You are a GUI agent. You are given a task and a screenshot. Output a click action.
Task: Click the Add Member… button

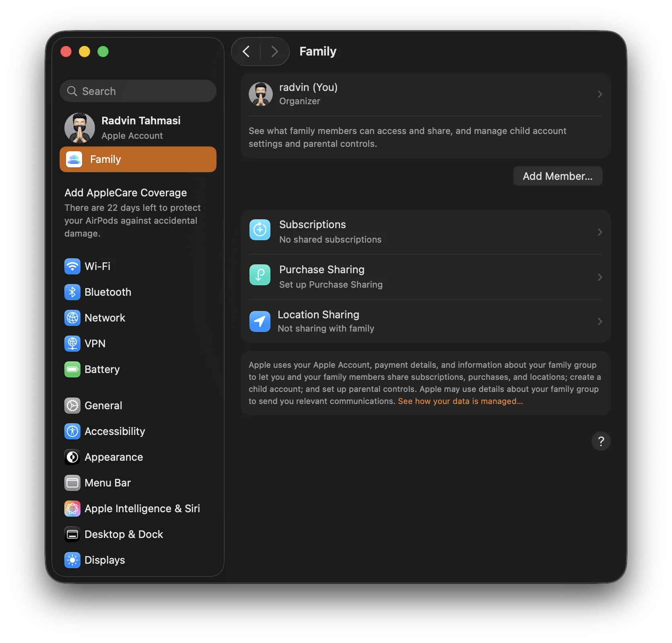point(558,176)
